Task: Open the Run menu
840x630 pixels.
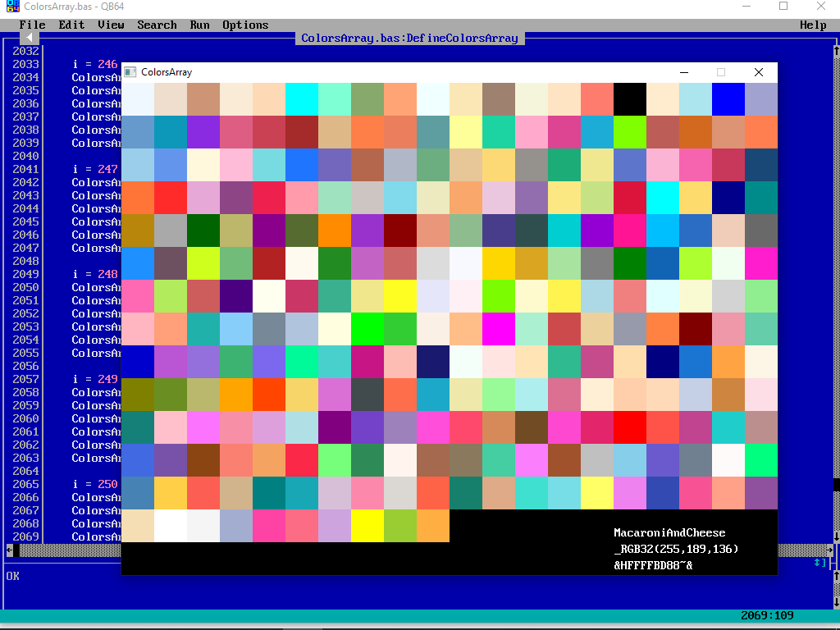Action: (199, 25)
